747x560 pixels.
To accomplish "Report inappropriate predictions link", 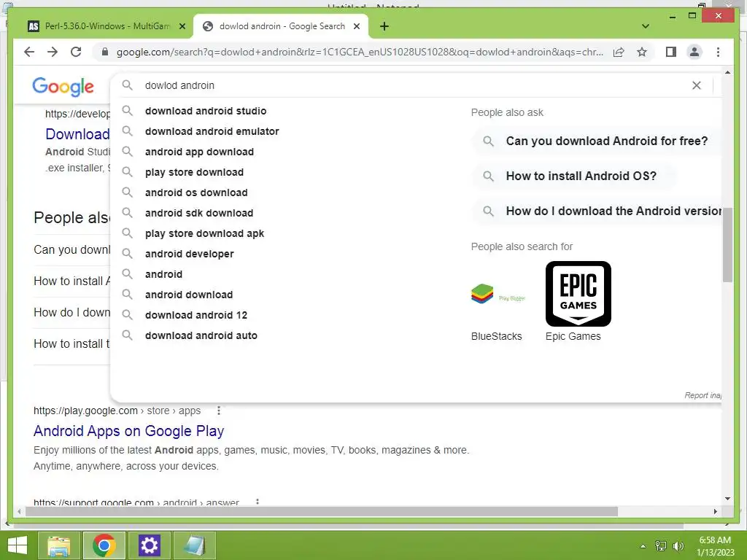I will tap(703, 395).
